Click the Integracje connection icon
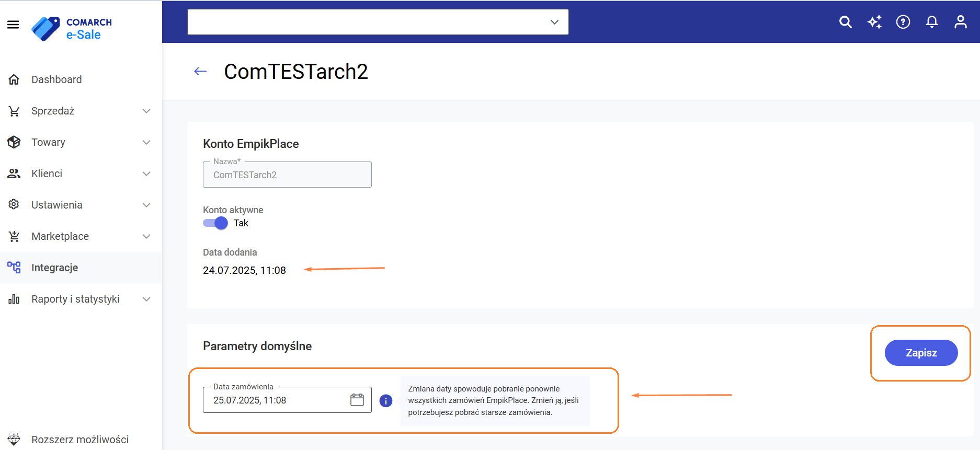 [x=14, y=268]
